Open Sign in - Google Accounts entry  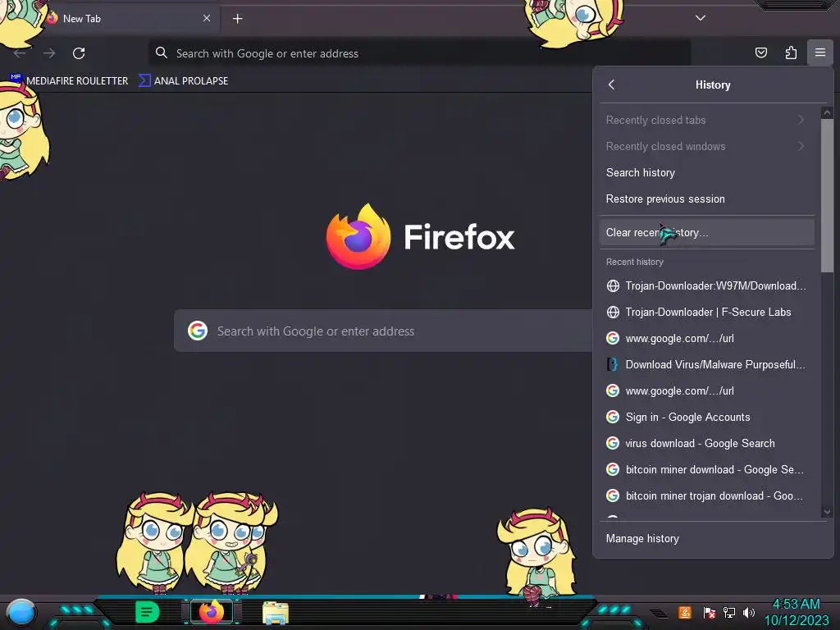click(706, 417)
